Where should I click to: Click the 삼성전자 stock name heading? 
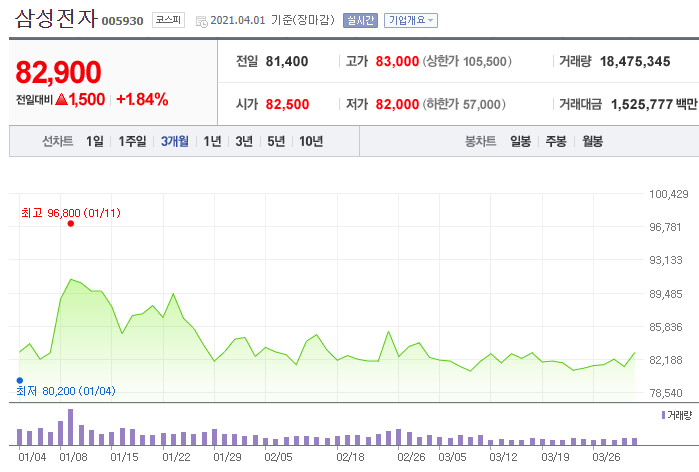point(56,19)
